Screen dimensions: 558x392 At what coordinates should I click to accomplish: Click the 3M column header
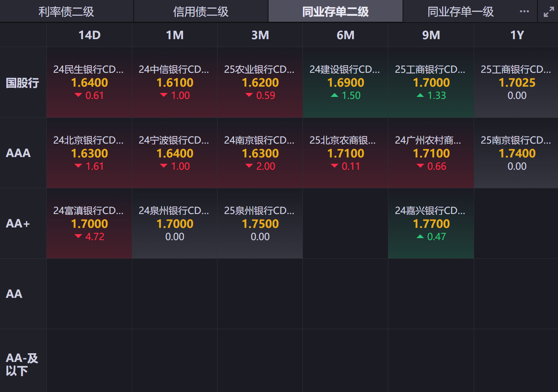260,35
